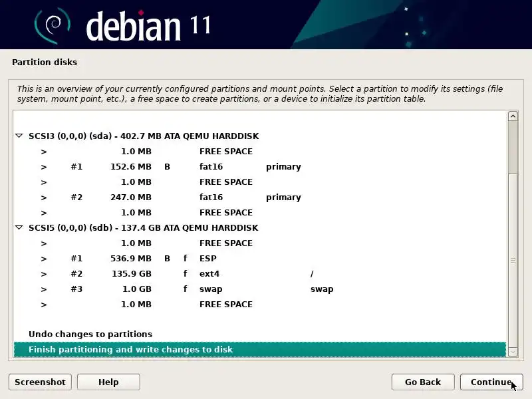Click the arrow marker of sda partition #1
The height and width of the screenshot is (399, 532).
(44, 167)
